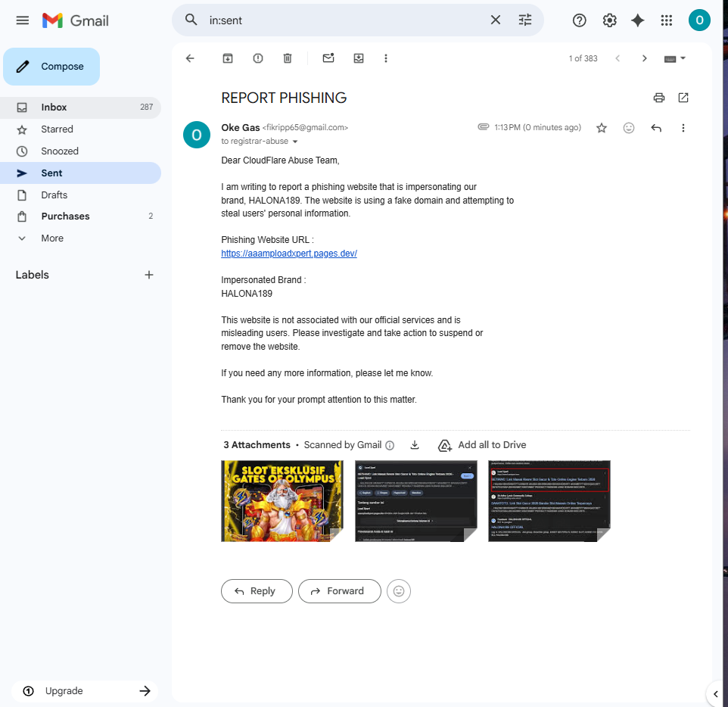Open email in new window
The image size is (728, 707).
(683, 98)
